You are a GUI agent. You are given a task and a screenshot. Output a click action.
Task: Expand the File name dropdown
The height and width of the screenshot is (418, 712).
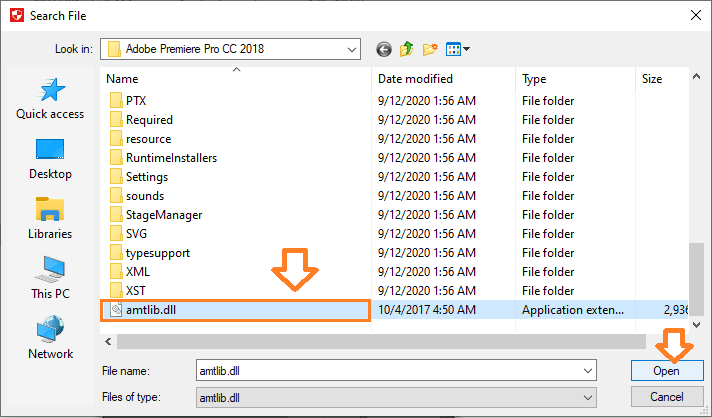click(x=588, y=371)
